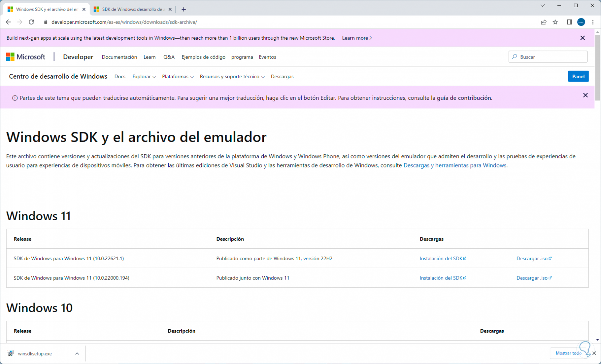Screen dimensions: 601x364
Task: Click text 'Publicado junto con Windows 11'
Action: tap(253, 278)
